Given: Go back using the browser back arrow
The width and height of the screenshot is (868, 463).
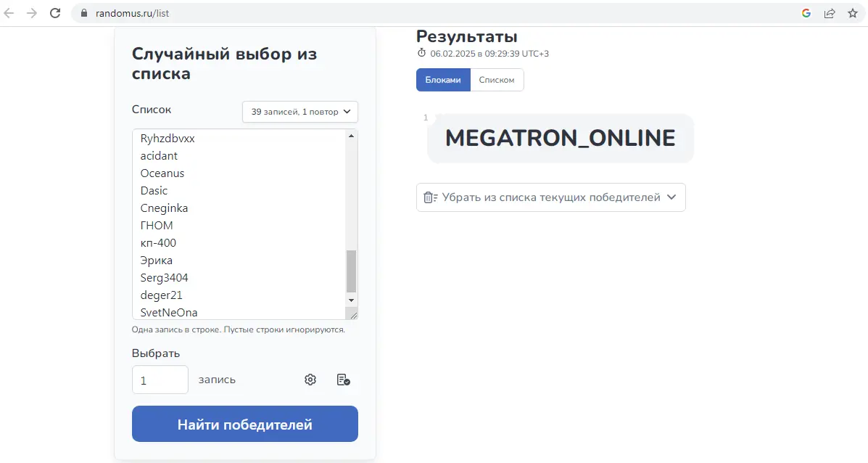Looking at the screenshot, I should pos(9,13).
